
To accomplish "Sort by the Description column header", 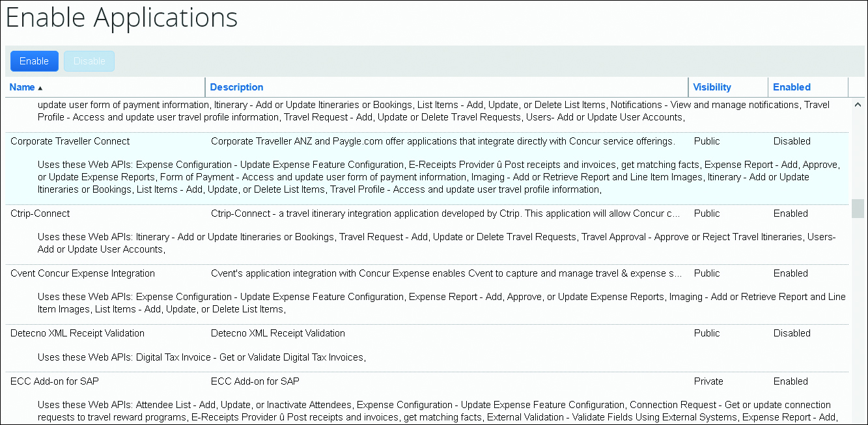I will 236,87.
